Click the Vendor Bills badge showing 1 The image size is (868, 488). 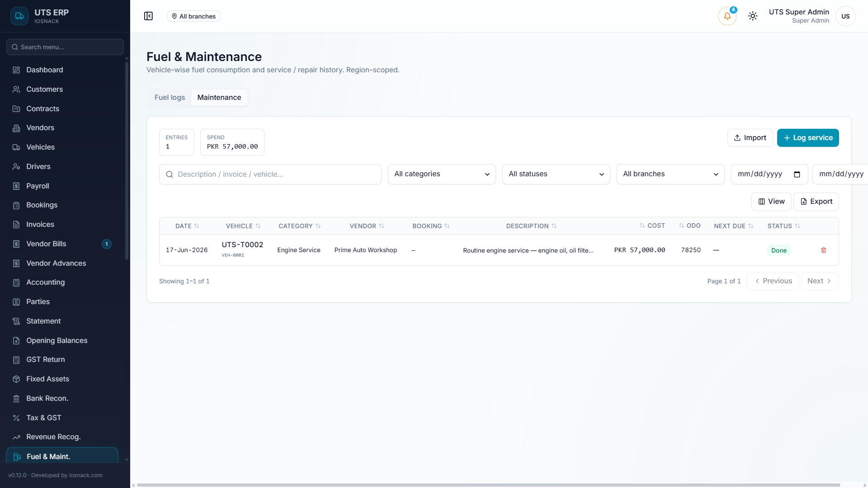(107, 244)
